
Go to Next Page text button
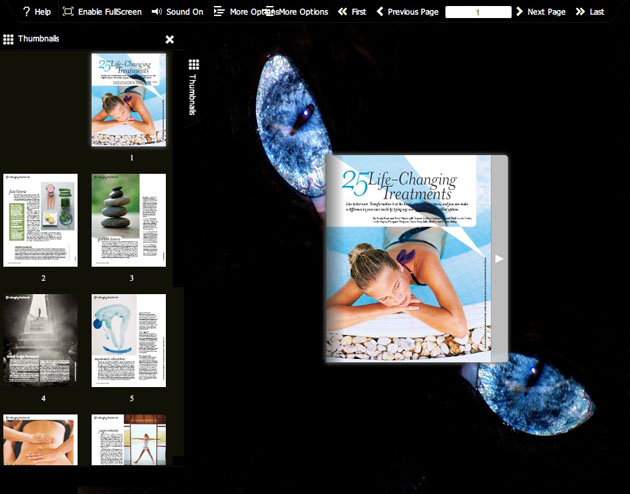click(x=546, y=12)
